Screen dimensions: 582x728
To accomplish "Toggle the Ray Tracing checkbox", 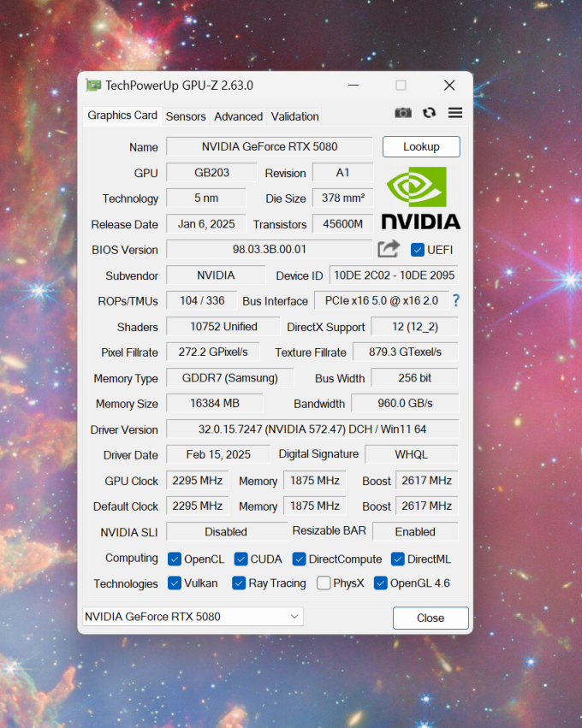I will tap(239, 583).
